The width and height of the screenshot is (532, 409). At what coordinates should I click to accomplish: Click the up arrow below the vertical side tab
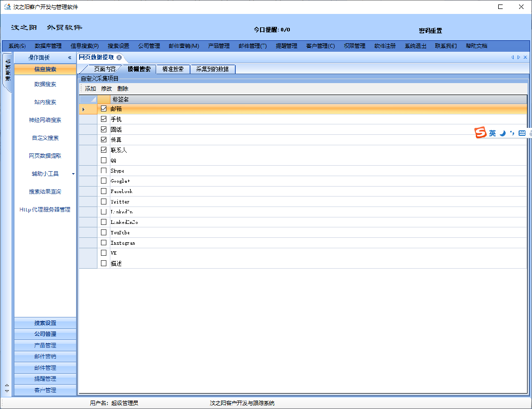(x=6, y=385)
